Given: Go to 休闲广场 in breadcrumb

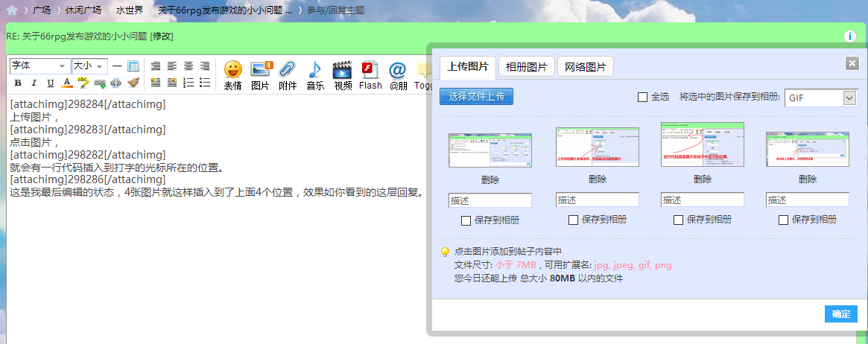Looking at the screenshot, I should pos(83,10).
